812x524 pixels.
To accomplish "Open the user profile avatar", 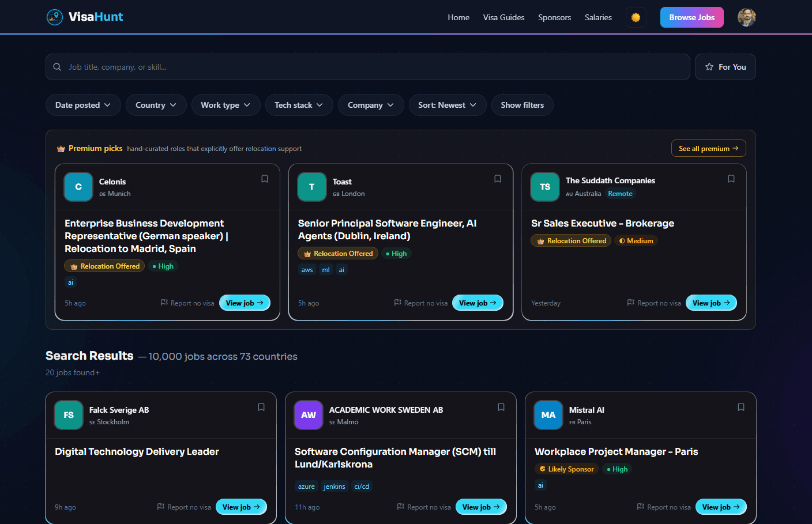I will 747,17.
